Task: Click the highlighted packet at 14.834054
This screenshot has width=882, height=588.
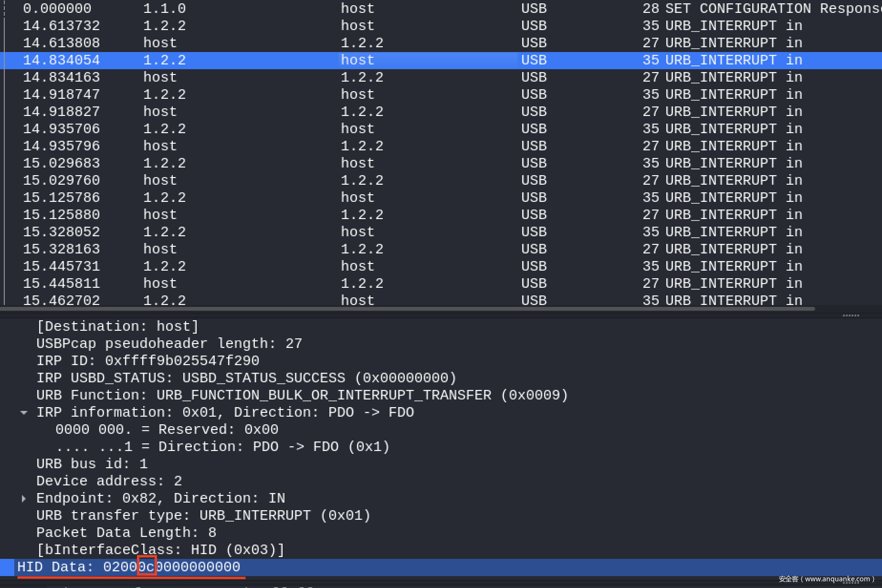Action: point(62,60)
